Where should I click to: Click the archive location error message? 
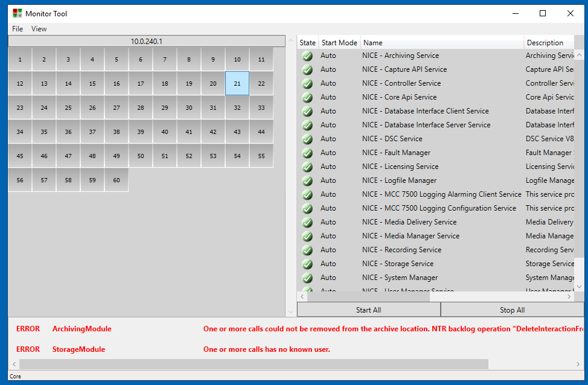click(x=394, y=329)
